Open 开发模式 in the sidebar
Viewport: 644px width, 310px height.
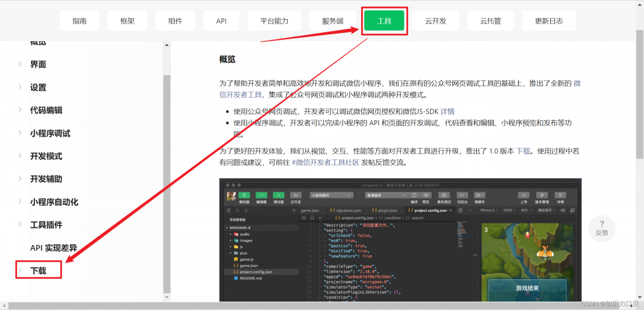tap(46, 156)
